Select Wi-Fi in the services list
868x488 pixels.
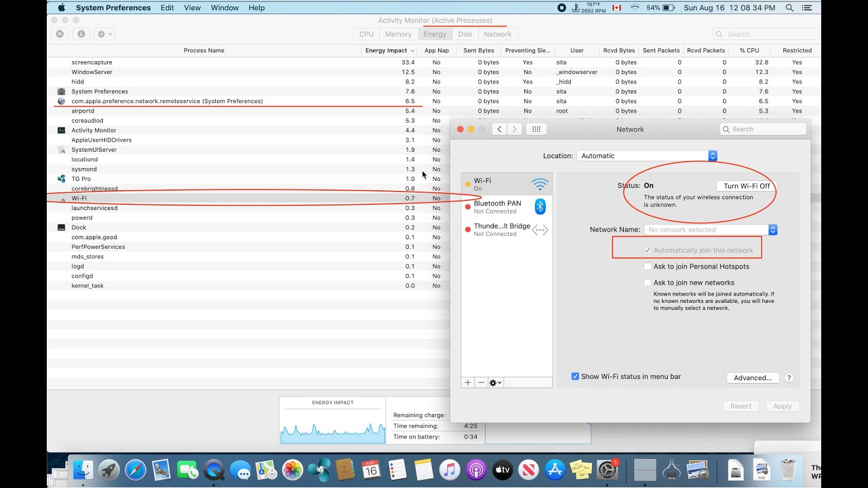click(x=507, y=184)
